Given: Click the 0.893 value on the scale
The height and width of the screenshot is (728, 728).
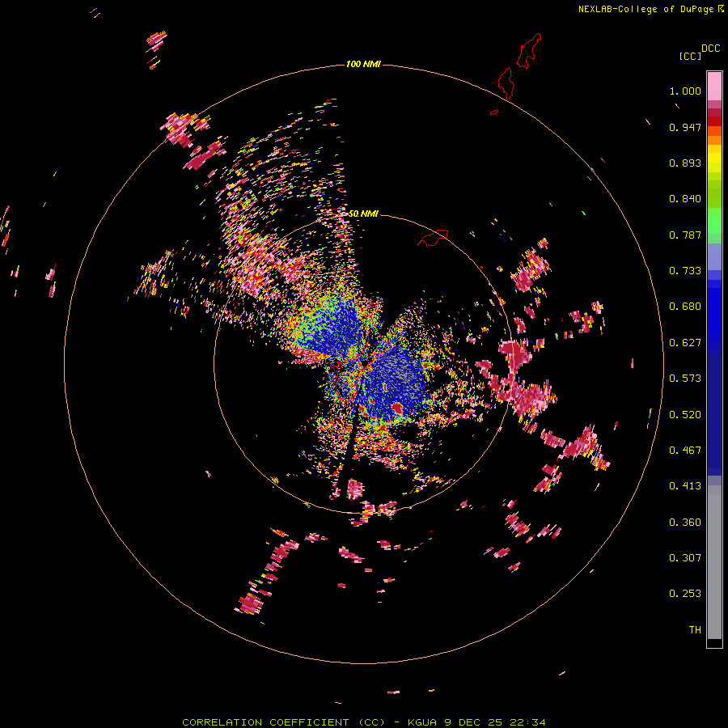Looking at the screenshot, I should coord(685,163).
